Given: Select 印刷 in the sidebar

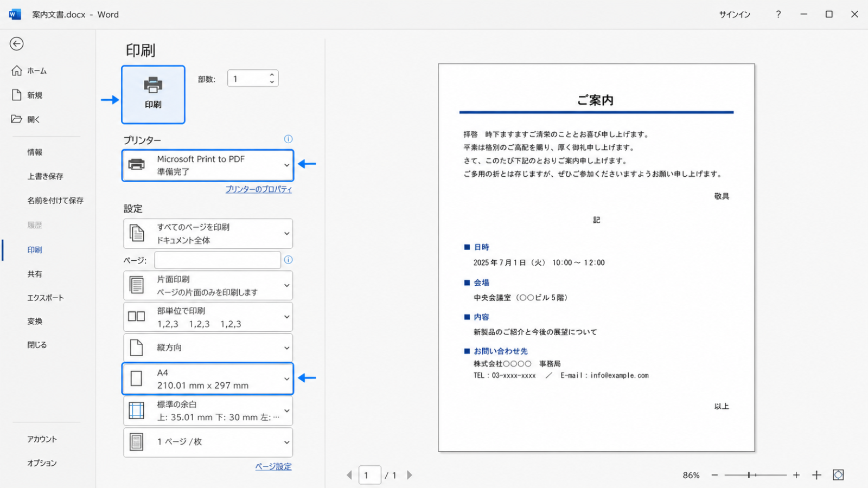Looking at the screenshot, I should tap(35, 250).
